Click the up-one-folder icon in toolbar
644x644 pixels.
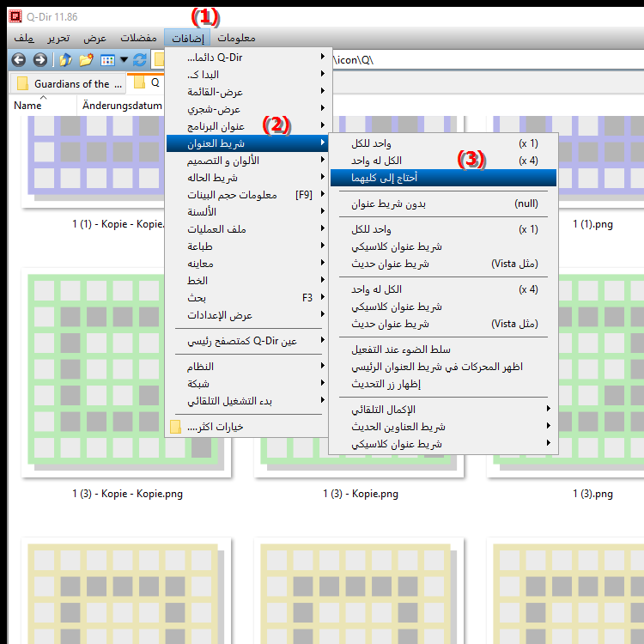(x=65, y=60)
